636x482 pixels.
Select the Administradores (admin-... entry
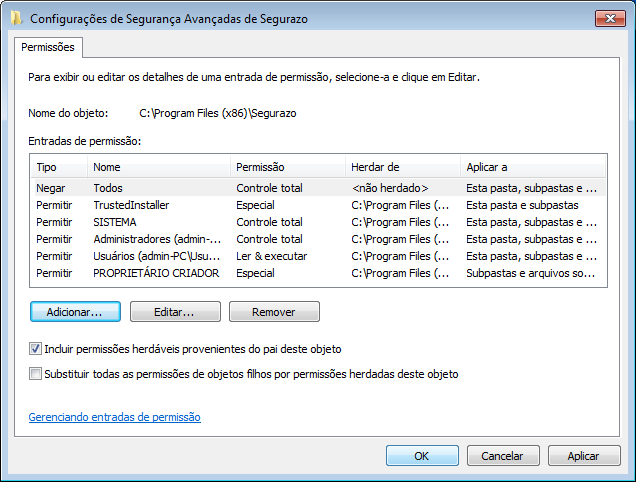(318, 239)
